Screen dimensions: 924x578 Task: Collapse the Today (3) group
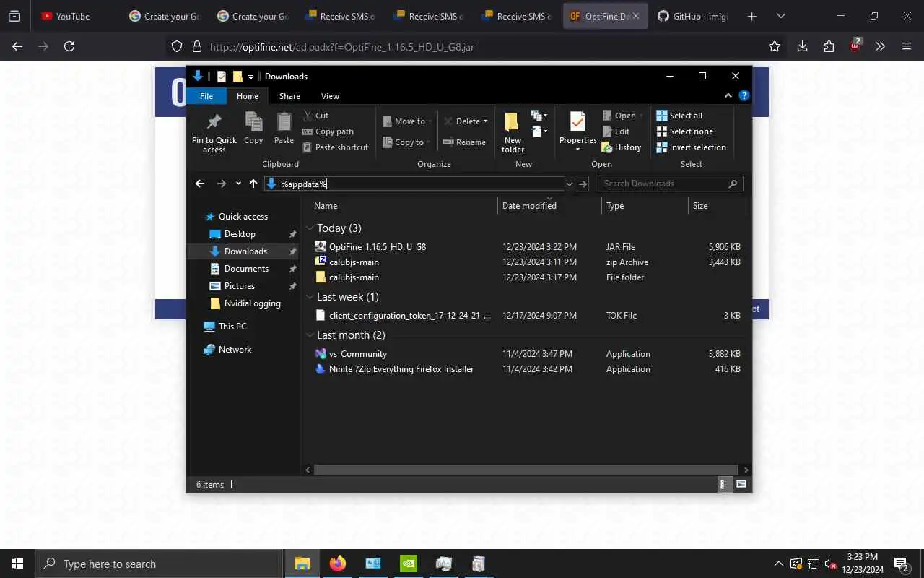pyautogui.click(x=310, y=228)
